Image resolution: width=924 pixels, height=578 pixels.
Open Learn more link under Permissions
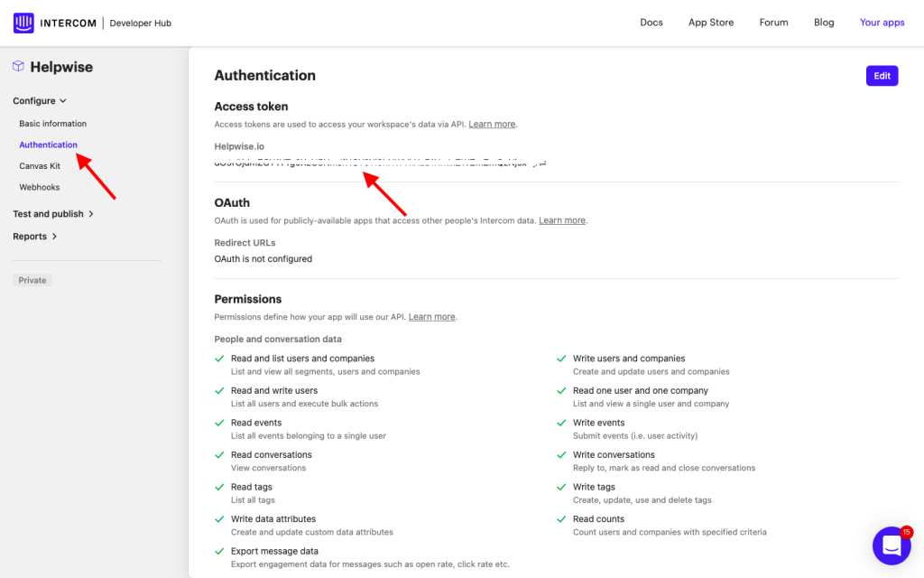(431, 317)
